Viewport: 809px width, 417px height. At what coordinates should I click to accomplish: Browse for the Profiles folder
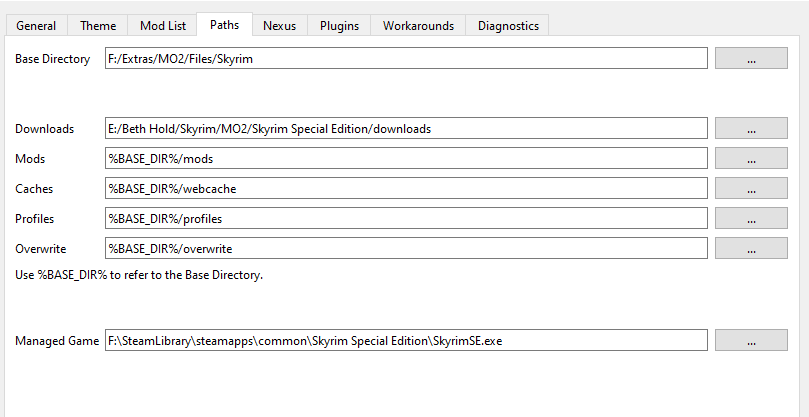[x=751, y=218]
